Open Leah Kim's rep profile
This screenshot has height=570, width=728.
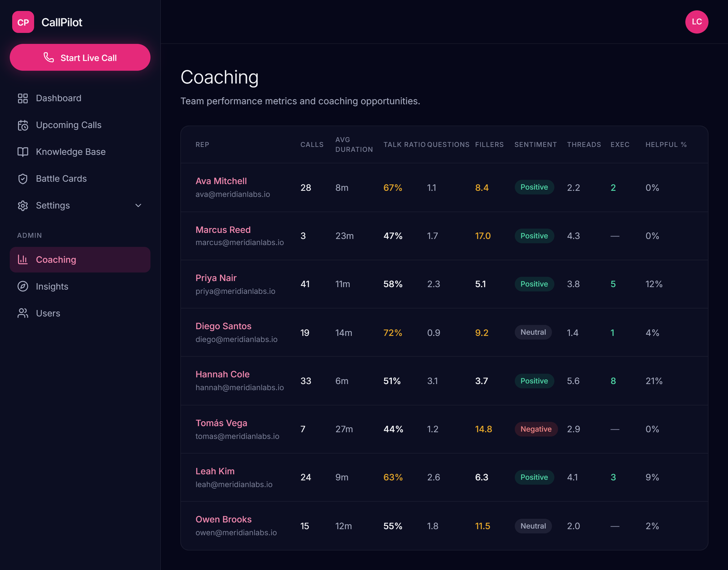click(215, 472)
